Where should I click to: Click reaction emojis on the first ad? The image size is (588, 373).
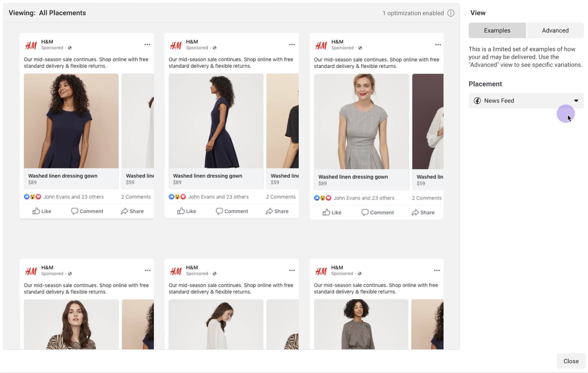click(32, 197)
